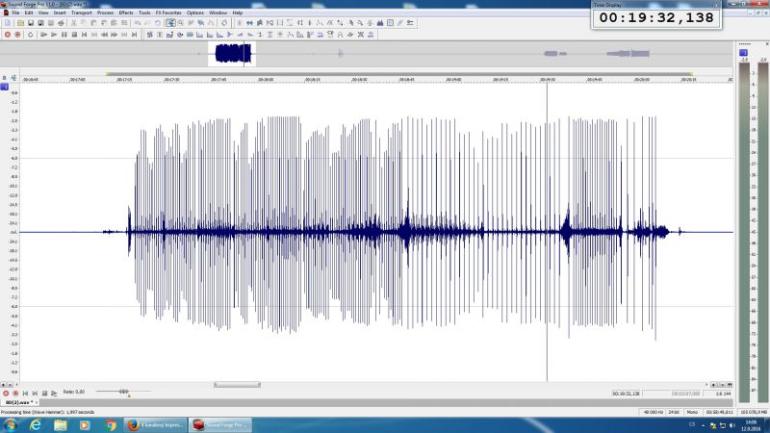Image resolution: width=770 pixels, height=433 pixels.
Task: Open the Edit menu
Action: coord(29,12)
